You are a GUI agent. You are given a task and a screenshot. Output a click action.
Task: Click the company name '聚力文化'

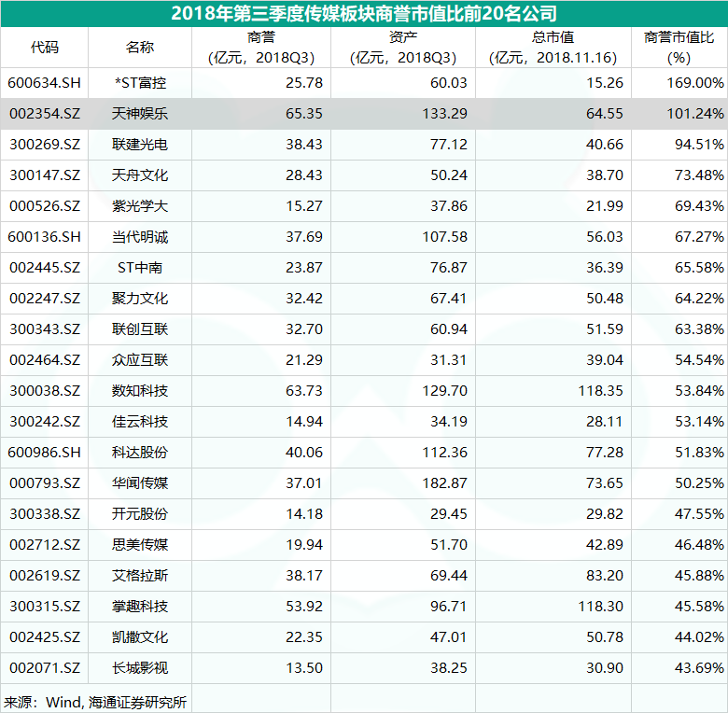[140, 299]
